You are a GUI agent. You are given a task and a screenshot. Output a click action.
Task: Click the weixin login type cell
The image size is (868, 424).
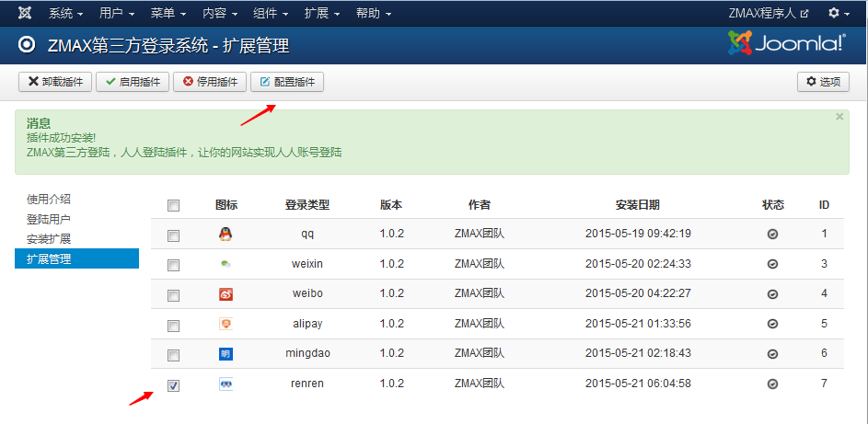[x=307, y=264]
